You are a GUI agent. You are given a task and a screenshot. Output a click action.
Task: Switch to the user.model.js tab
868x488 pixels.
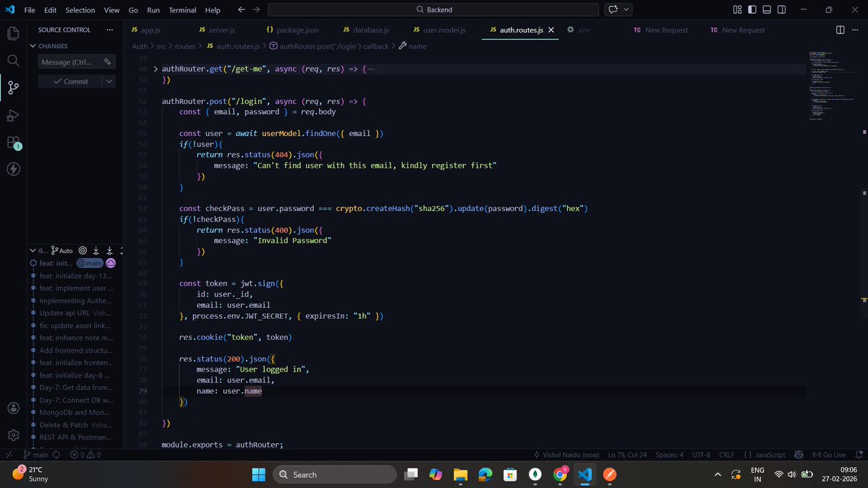(x=439, y=30)
